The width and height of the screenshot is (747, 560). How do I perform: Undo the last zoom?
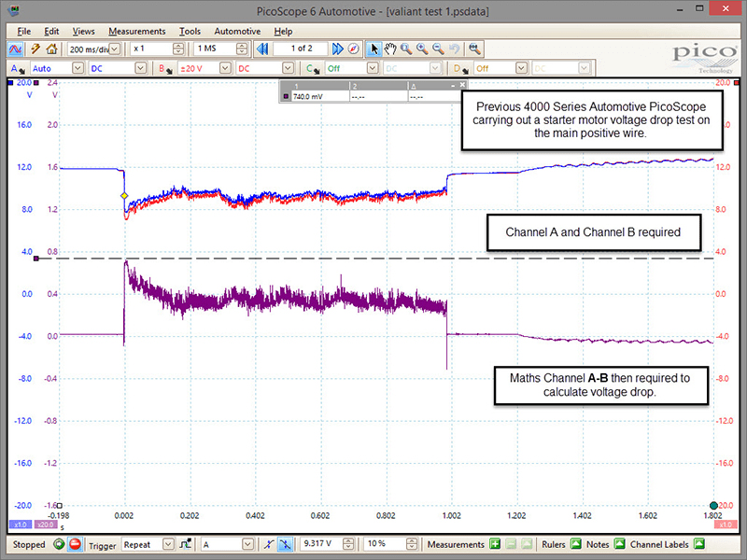[455, 49]
